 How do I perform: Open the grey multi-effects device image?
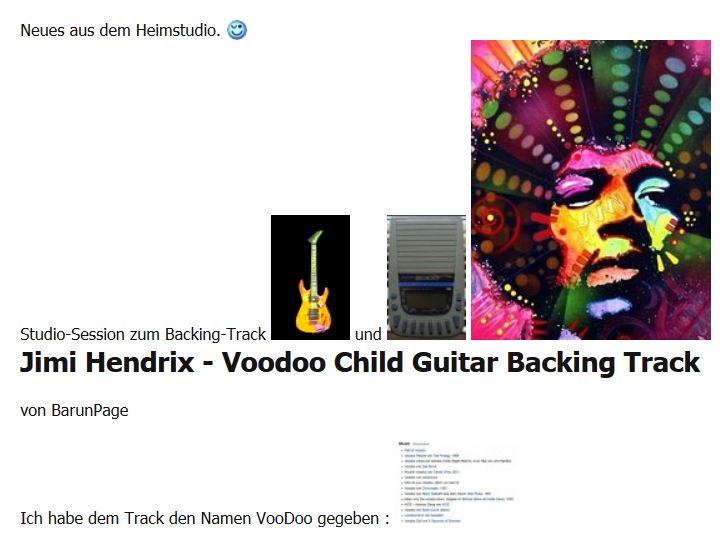click(427, 277)
